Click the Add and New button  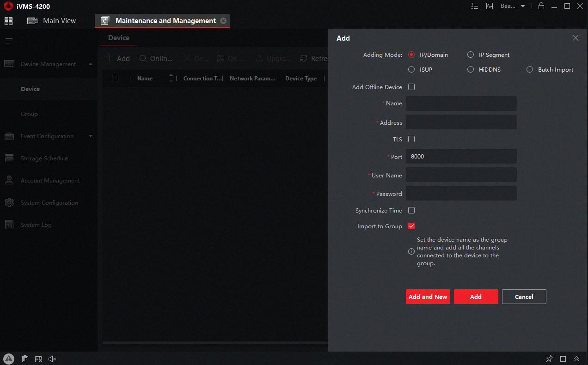pyautogui.click(x=428, y=297)
